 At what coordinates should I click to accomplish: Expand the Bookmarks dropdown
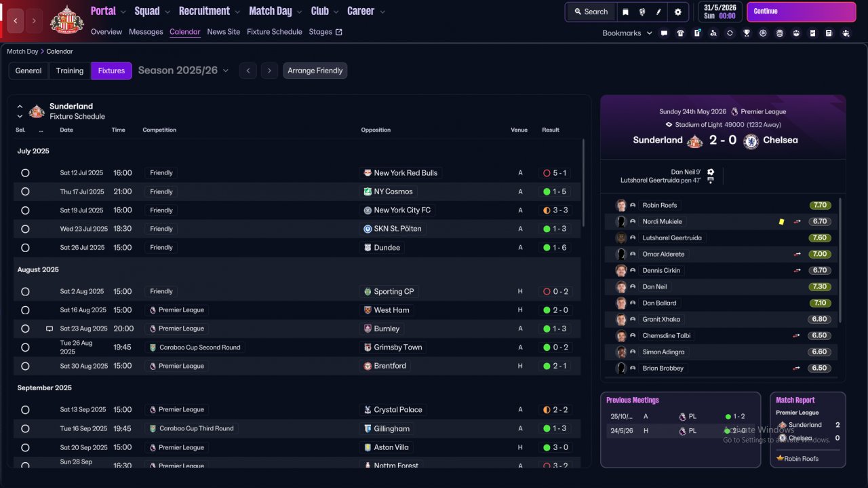point(627,33)
